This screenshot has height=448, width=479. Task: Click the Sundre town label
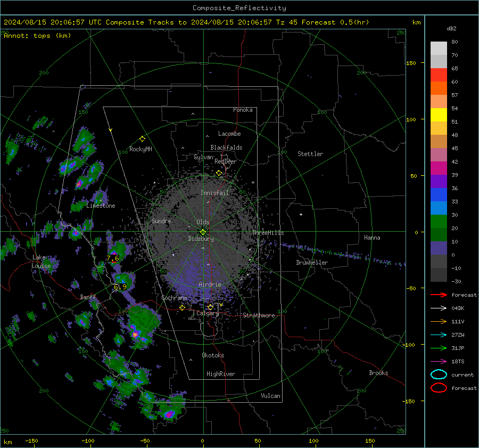click(161, 221)
